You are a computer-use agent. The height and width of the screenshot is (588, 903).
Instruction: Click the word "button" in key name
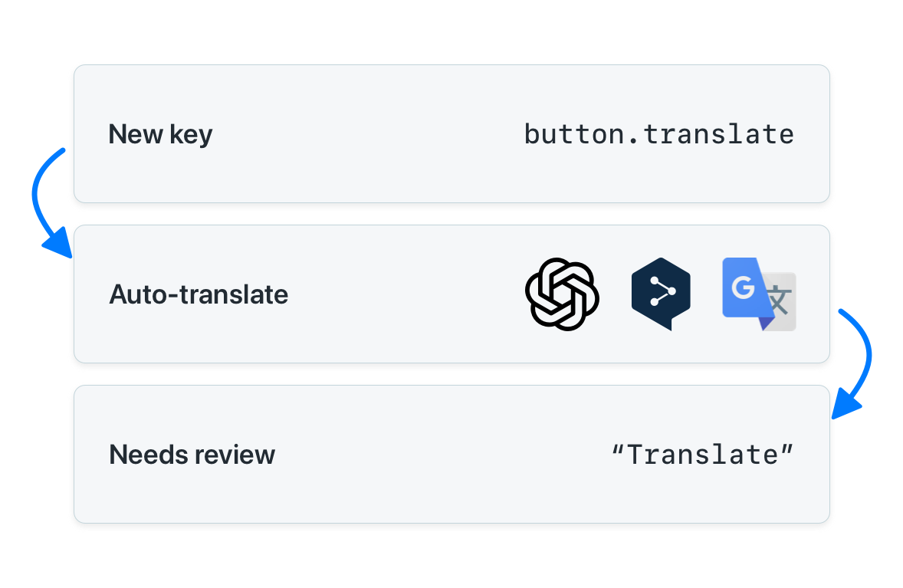point(574,134)
